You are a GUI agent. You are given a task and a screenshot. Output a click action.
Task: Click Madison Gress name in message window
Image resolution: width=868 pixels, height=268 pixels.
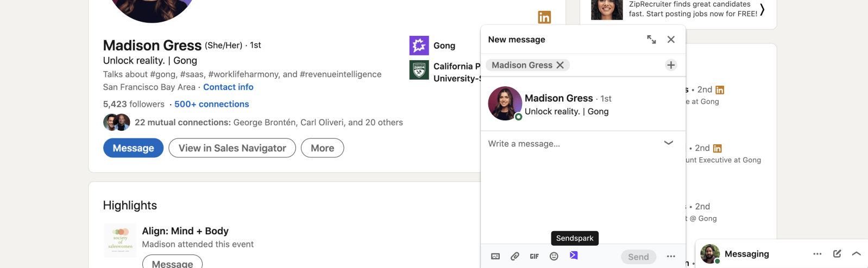(x=558, y=98)
